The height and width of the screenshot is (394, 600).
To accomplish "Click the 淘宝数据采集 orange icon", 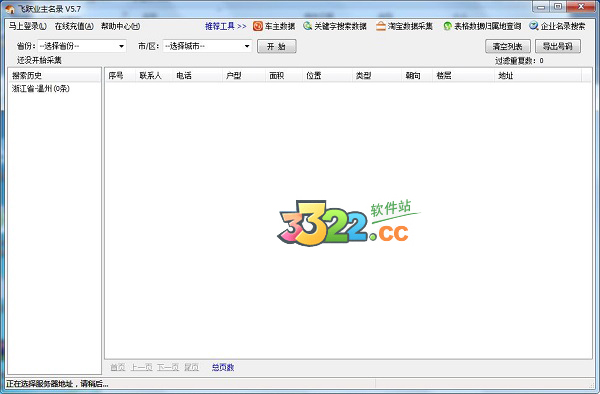I will pyautogui.click(x=380, y=26).
